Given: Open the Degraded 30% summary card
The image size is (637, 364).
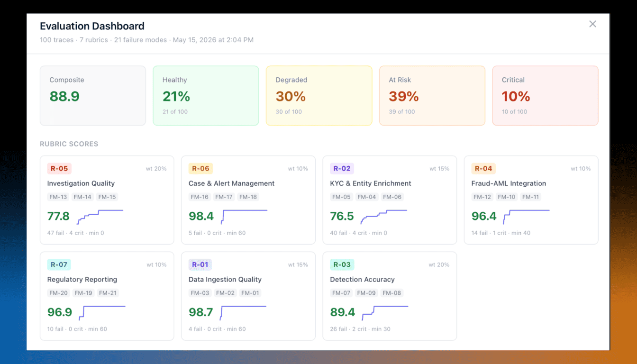Looking at the screenshot, I should [319, 96].
